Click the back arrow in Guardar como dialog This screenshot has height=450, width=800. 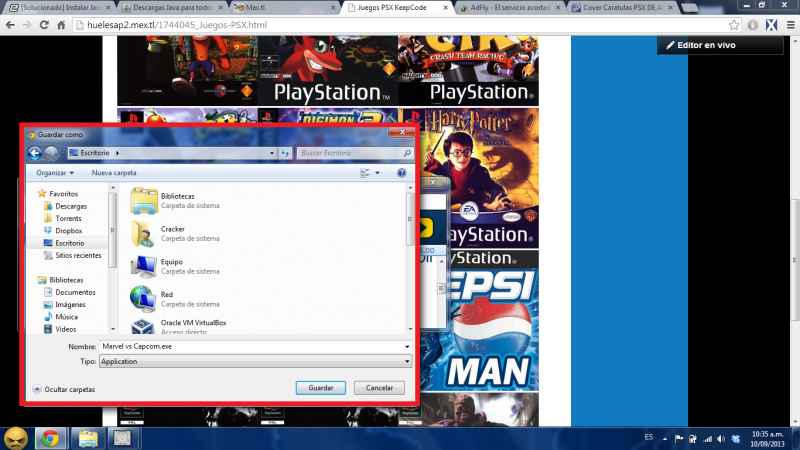point(35,153)
